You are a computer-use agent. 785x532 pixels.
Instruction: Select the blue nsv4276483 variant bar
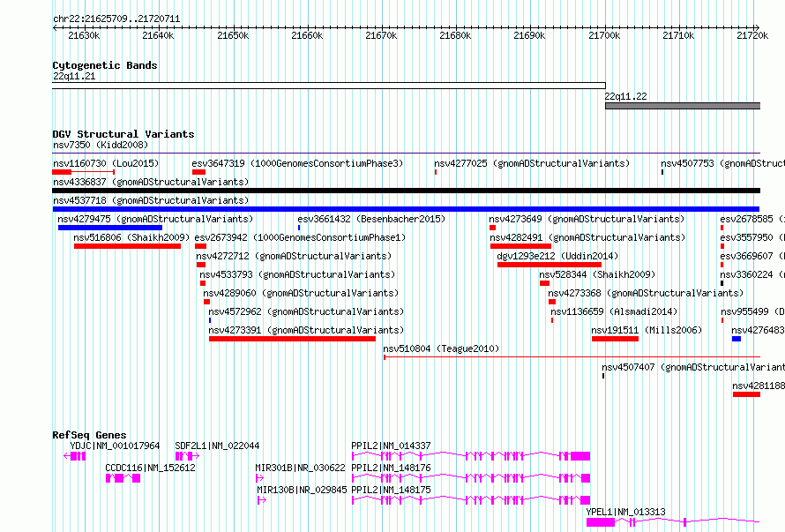point(736,339)
